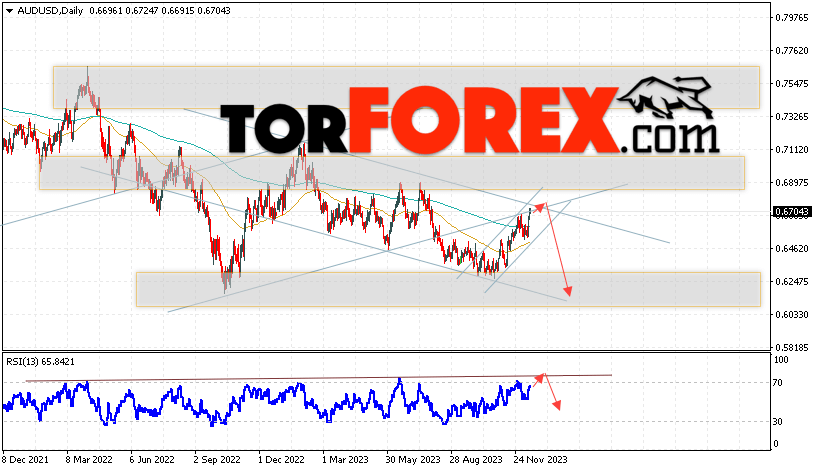Select the upper grey resistance zone rectangle

[406, 87]
